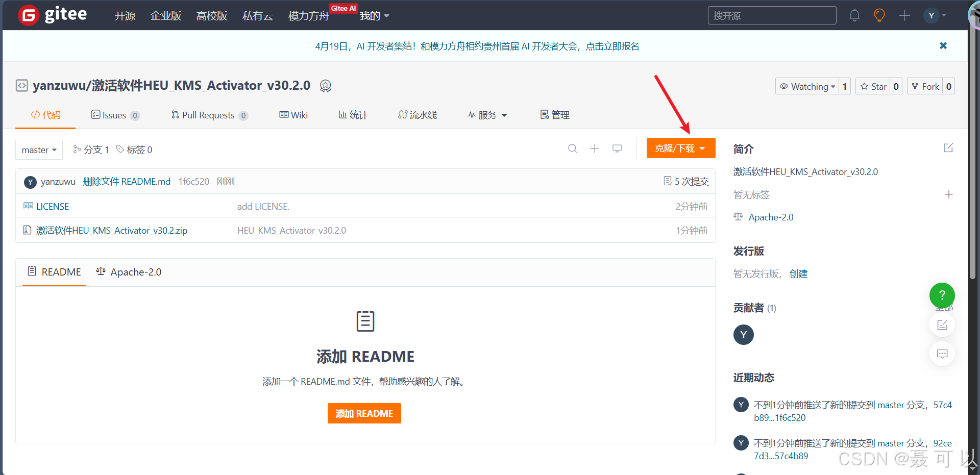The image size is (980, 475).
Task: Open the notifications bell
Action: pos(854,15)
